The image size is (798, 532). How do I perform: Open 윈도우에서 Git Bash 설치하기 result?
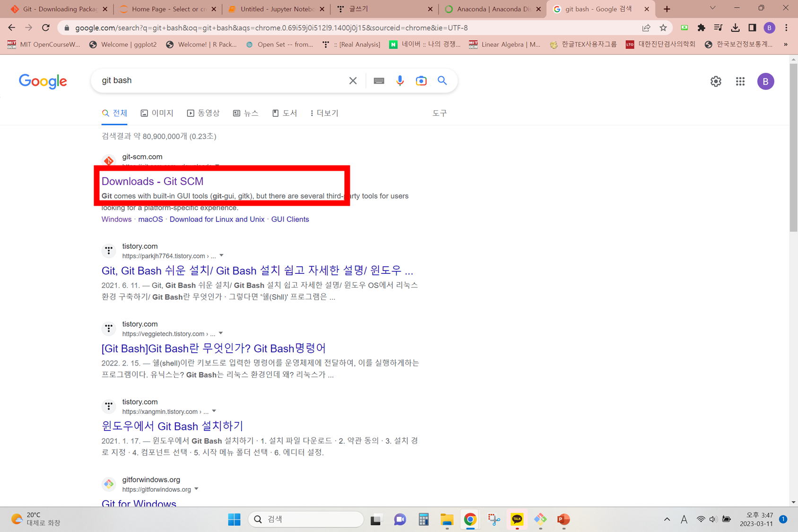[172, 426]
